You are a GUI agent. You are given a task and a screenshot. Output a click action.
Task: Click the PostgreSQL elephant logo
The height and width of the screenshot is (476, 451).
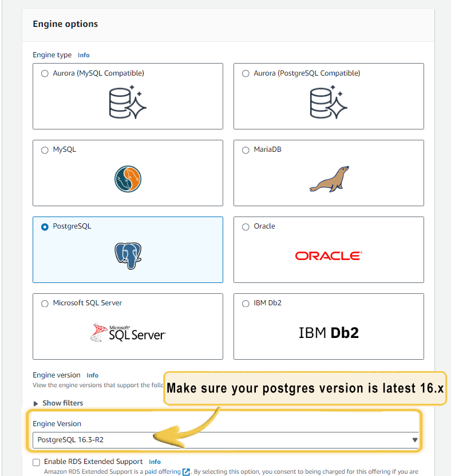tap(128, 255)
